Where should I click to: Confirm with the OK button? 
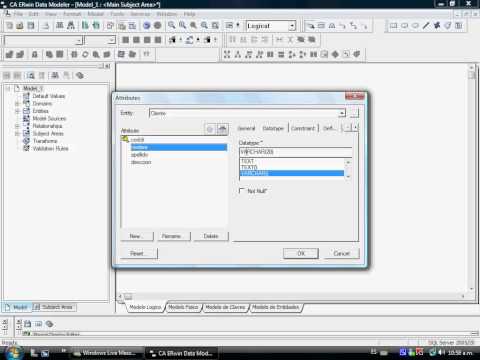pos(301,253)
